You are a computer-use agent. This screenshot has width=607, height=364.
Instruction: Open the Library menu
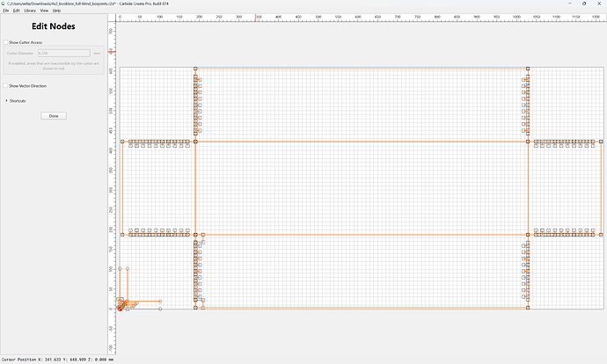tap(30, 11)
